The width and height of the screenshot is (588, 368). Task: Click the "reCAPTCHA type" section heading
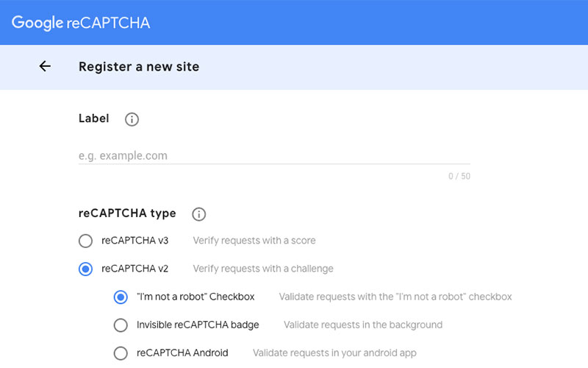(127, 213)
